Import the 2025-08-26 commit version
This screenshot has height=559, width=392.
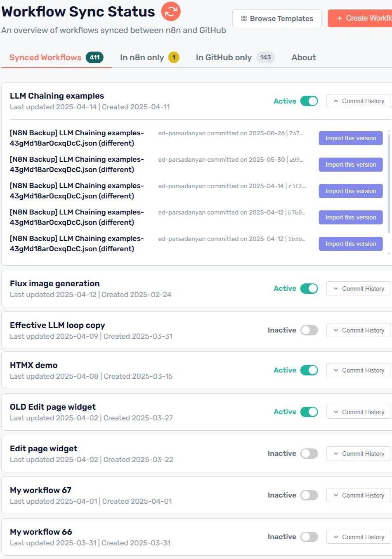click(351, 138)
